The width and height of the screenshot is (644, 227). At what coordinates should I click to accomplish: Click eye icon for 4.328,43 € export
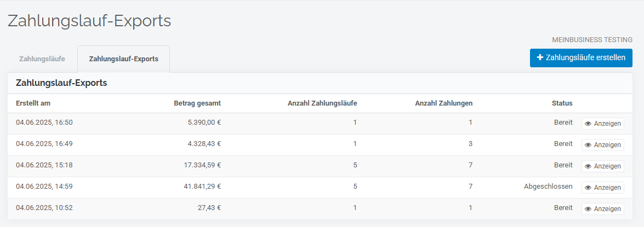[x=588, y=145]
